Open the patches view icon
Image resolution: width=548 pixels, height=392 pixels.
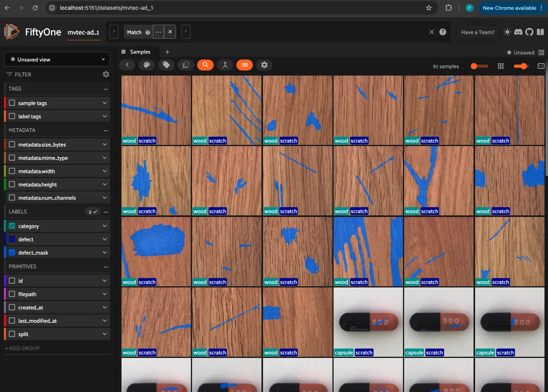coord(186,65)
